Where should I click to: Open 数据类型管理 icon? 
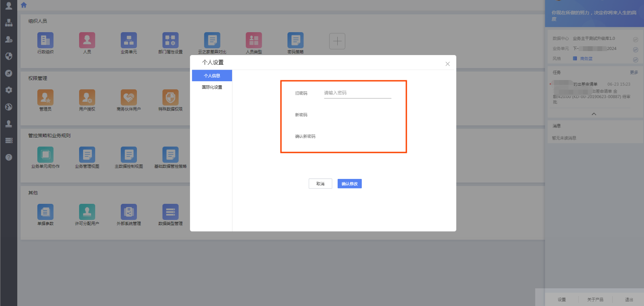click(x=171, y=212)
